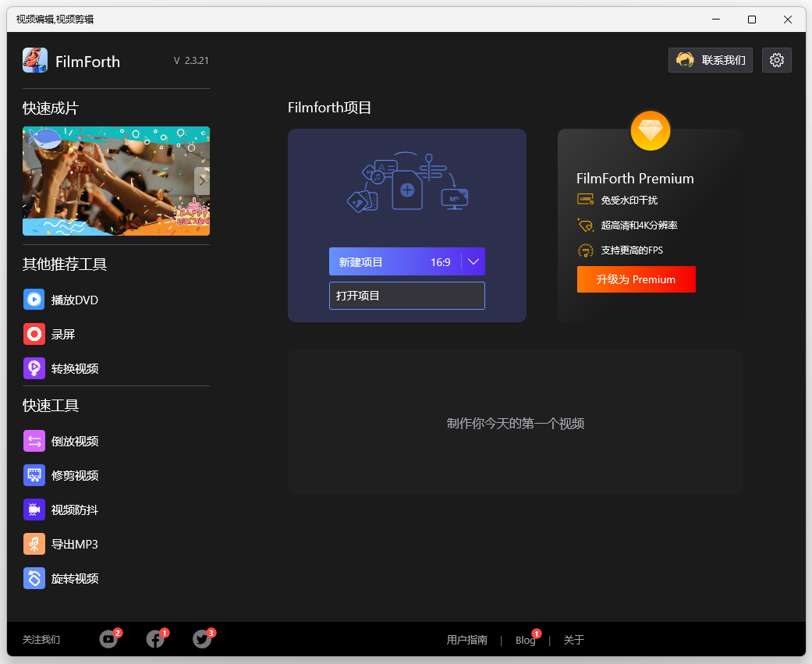Select the 旋转视频 quick tool label
Image resolution: width=812 pixels, height=664 pixels.
click(x=75, y=578)
